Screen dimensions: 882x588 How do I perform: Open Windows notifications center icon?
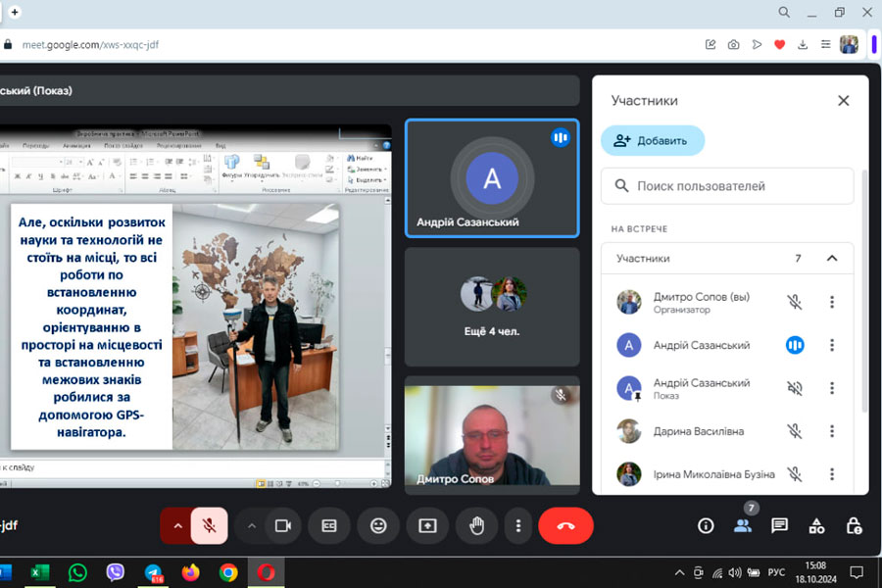pyautogui.click(x=857, y=572)
